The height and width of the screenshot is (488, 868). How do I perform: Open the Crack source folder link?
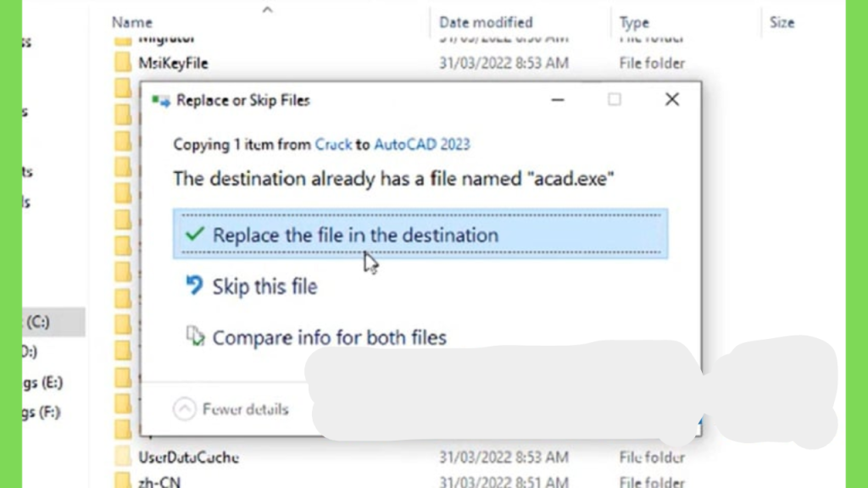click(x=333, y=144)
